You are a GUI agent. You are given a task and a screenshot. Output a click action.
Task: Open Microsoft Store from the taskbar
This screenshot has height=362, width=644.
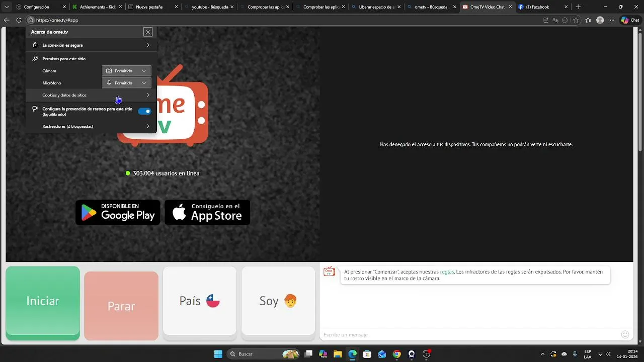pos(367,354)
